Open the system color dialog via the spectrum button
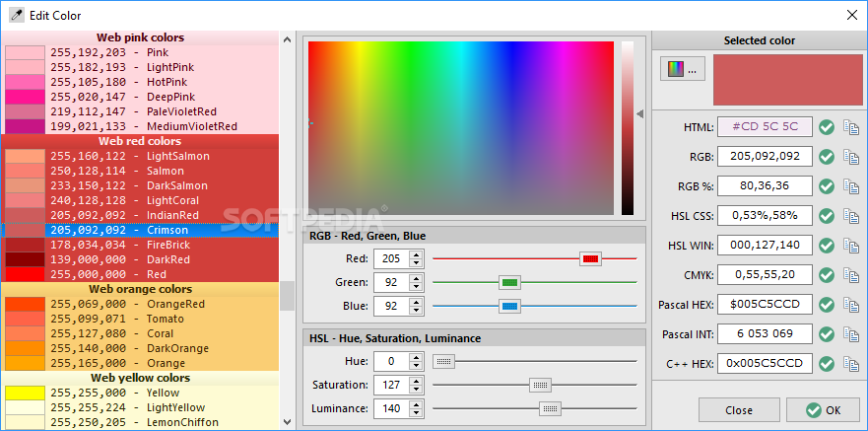Screen dimensions: 868x431 click(683, 69)
